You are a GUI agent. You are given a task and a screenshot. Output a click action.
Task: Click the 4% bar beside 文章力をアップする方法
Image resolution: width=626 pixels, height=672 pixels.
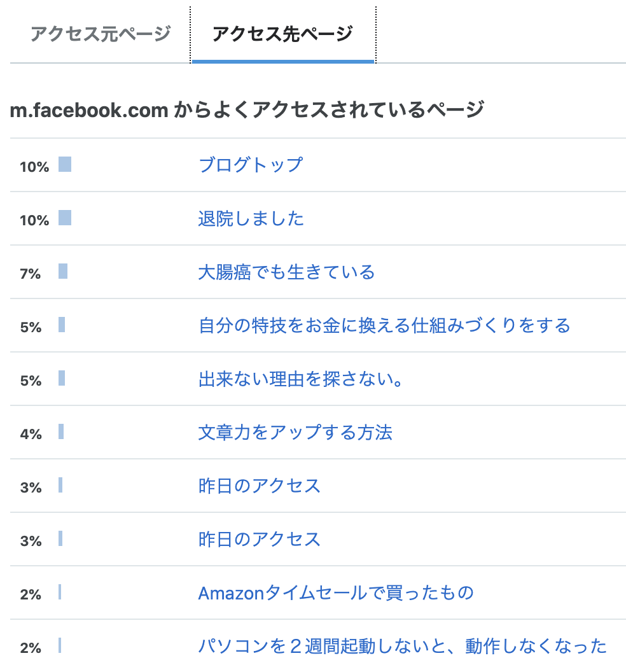click(x=61, y=431)
